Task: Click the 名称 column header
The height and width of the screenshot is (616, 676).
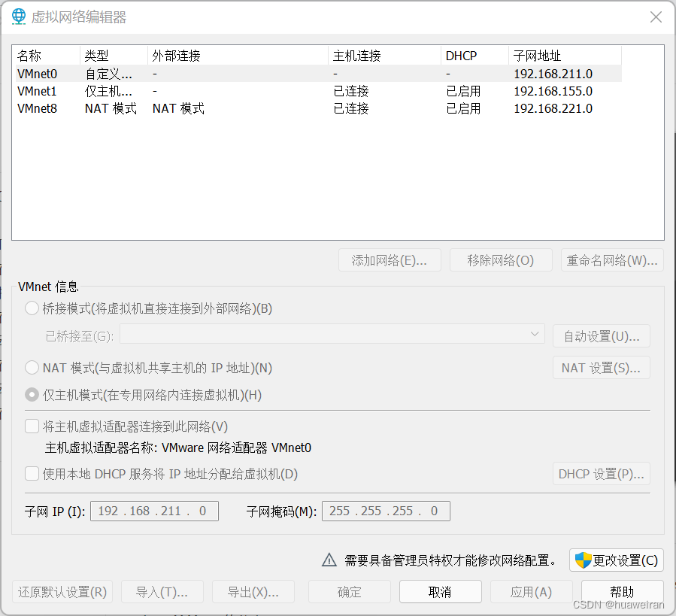Action: tap(46, 56)
